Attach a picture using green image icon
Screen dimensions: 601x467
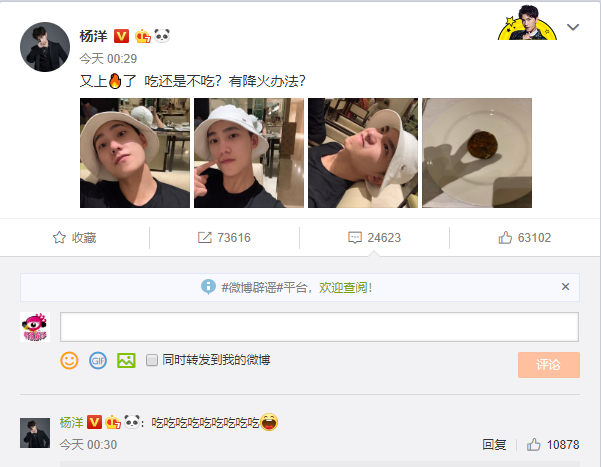coord(126,360)
